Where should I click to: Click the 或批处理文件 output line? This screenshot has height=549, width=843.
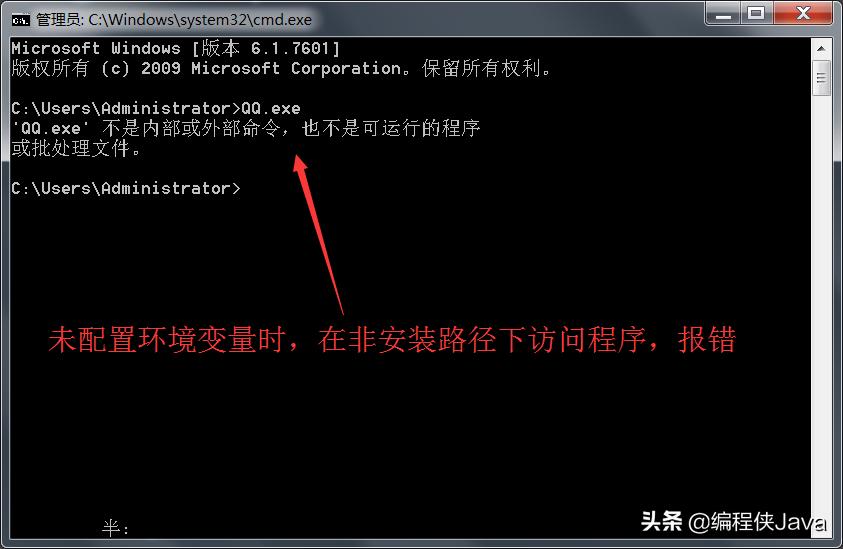pyautogui.click(x=76, y=148)
